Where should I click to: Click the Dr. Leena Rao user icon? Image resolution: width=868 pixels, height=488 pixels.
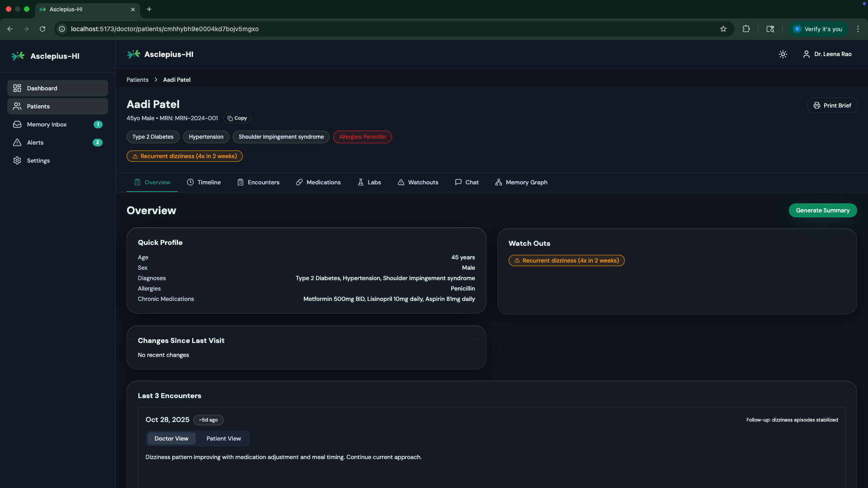pyautogui.click(x=806, y=54)
